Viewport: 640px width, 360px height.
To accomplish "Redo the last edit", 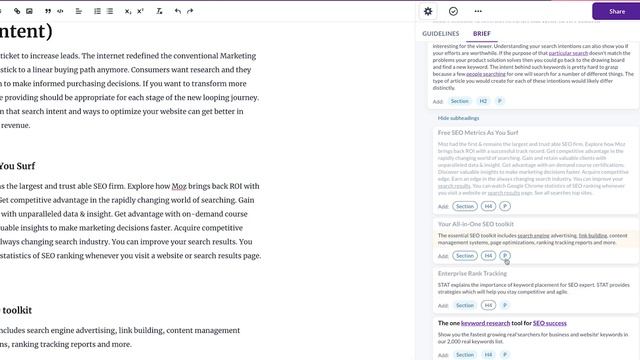I will click(x=190, y=11).
